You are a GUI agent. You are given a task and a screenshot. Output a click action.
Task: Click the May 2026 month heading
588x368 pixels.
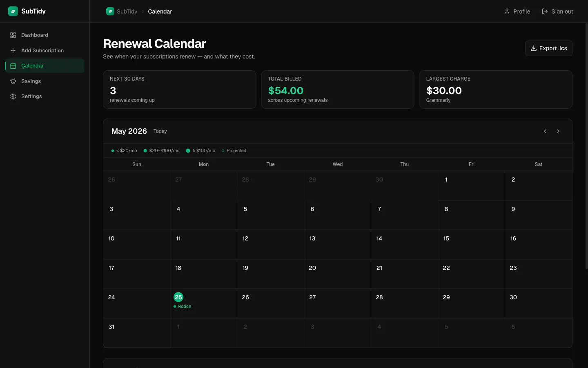pos(129,131)
